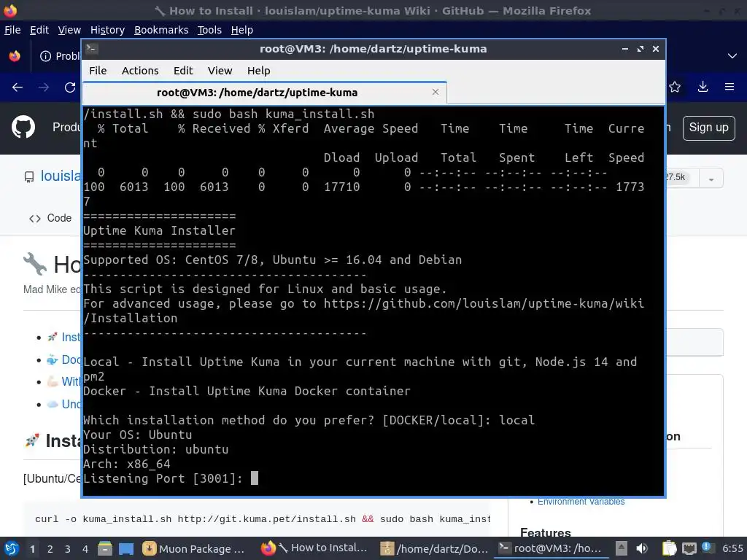Open Firefox Tools menu

(x=209, y=30)
